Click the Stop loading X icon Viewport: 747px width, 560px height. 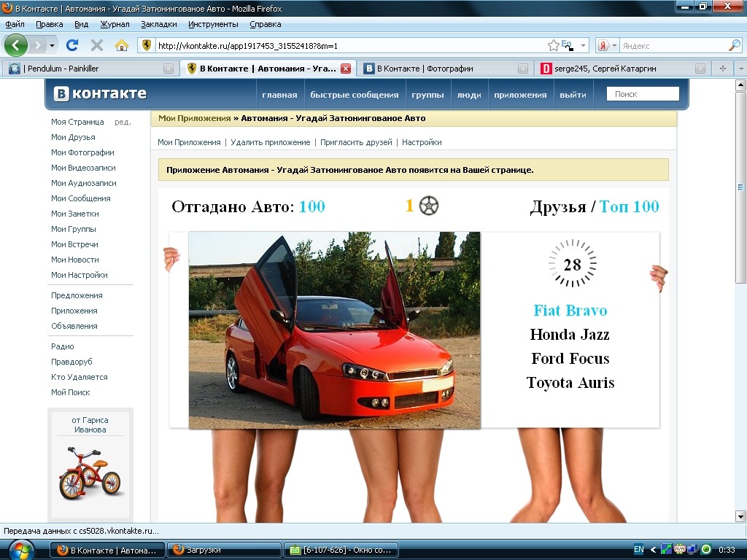(x=97, y=45)
